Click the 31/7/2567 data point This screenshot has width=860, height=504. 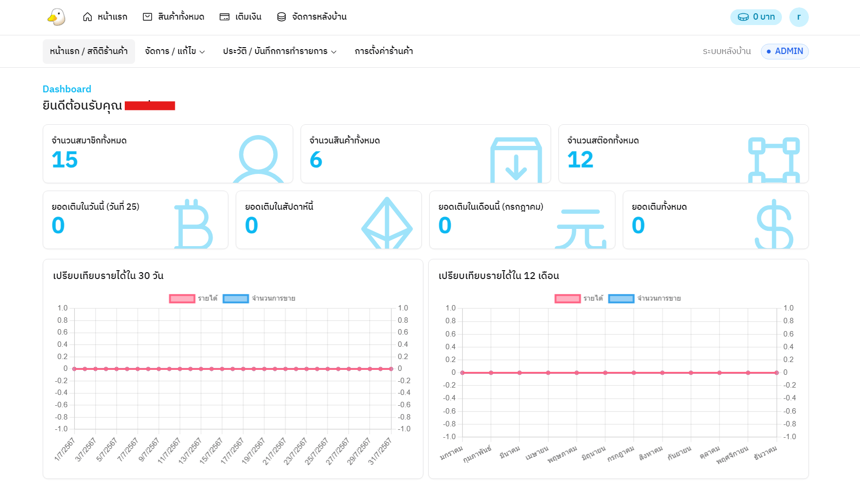[391, 369]
